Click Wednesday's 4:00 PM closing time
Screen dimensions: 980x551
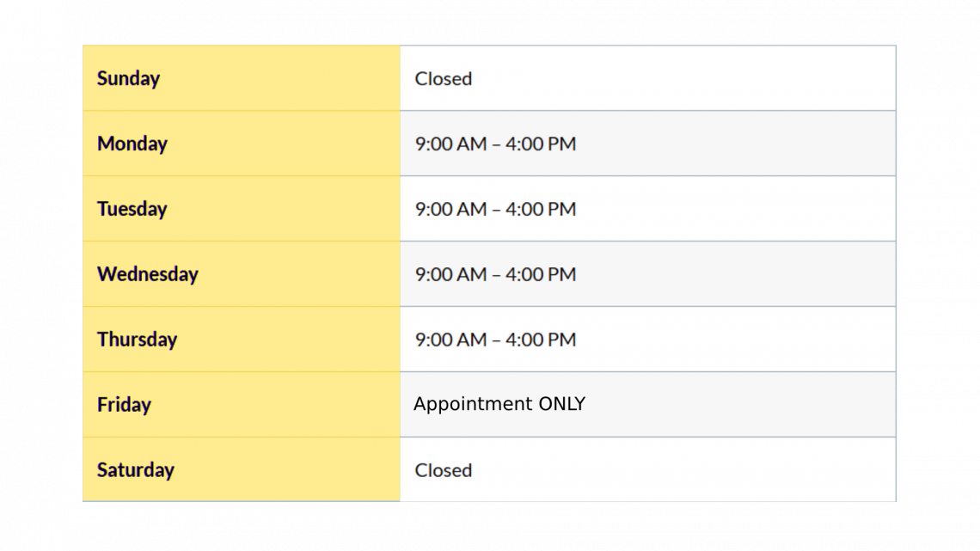[x=541, y=274]
